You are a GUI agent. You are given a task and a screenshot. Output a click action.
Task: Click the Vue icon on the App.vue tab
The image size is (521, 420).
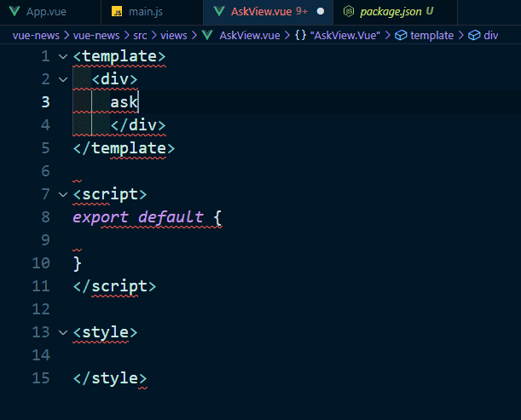tap(13, 12)
